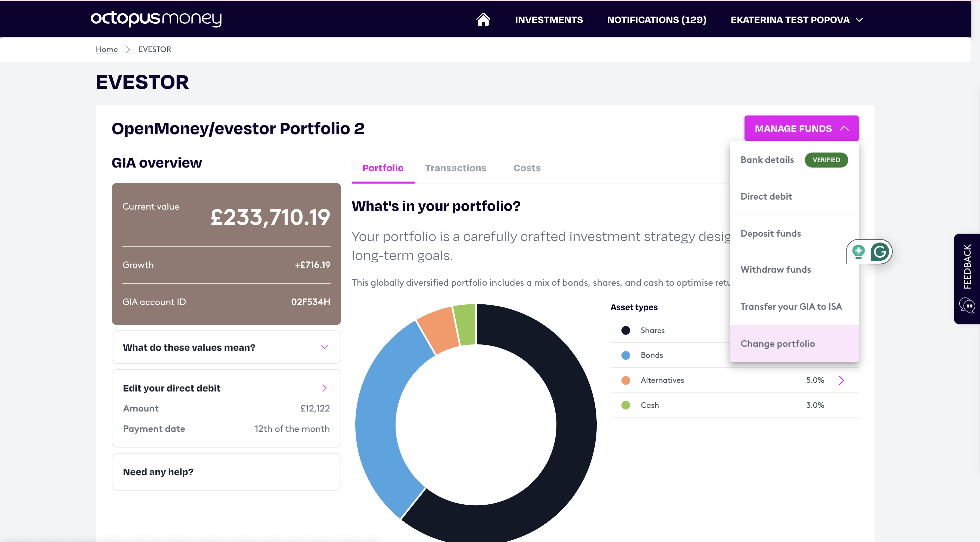
Task: Choose Withdraw funds from the menu
Action: (794, 269)
